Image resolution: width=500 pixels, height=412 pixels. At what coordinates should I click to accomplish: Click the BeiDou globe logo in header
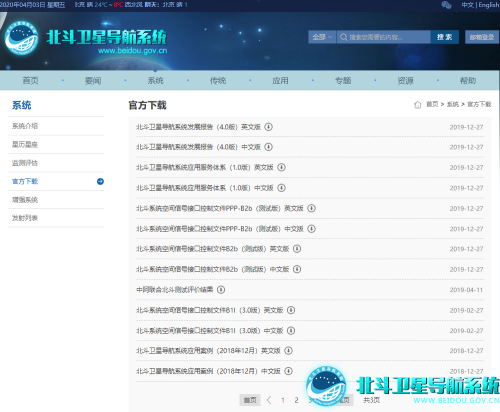22,38
